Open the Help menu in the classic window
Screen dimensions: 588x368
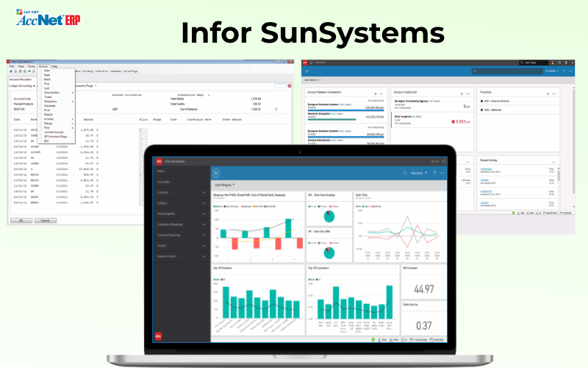pyautogui.click(x=54, y=66)
